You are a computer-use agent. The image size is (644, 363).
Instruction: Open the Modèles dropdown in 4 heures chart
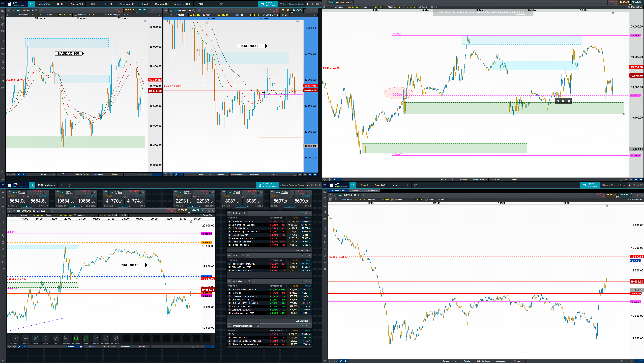click(238, 15)
